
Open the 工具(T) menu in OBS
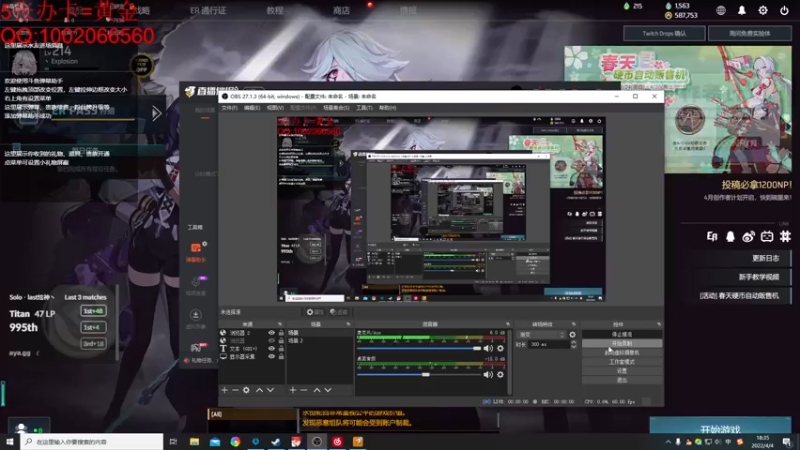click(364, 108)
